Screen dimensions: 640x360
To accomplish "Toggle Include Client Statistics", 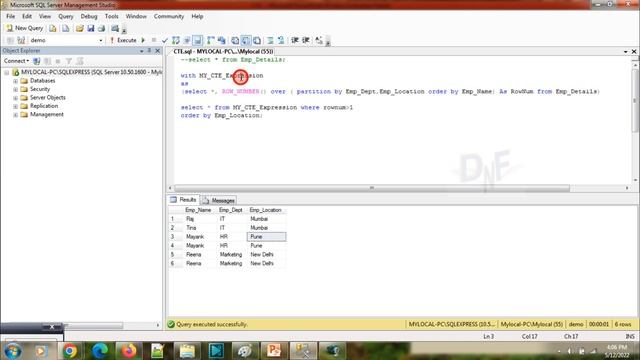I will pyautogui.click(x=222, y=40).
